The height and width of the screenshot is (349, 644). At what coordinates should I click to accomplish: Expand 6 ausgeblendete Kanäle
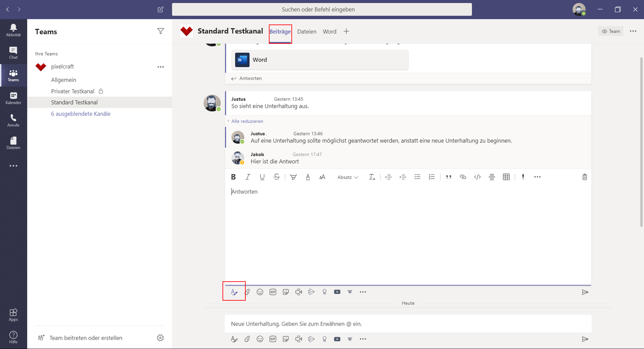(81, 114)
